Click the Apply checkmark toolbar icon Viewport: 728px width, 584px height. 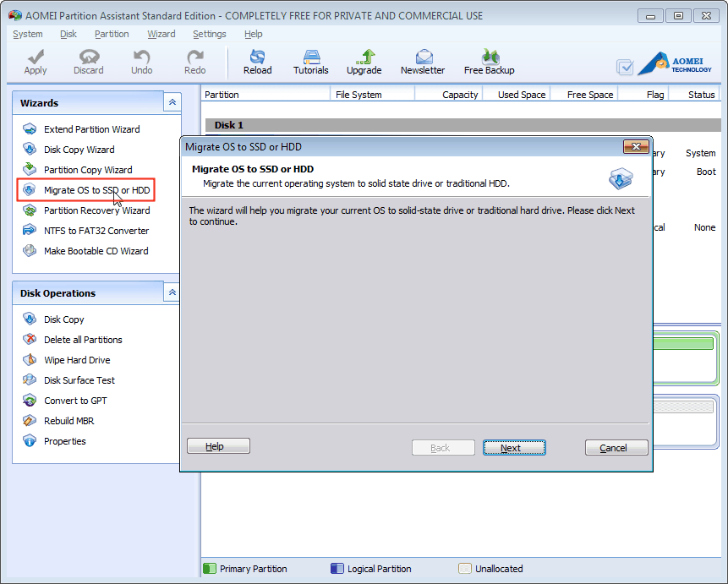coord(36,57)
